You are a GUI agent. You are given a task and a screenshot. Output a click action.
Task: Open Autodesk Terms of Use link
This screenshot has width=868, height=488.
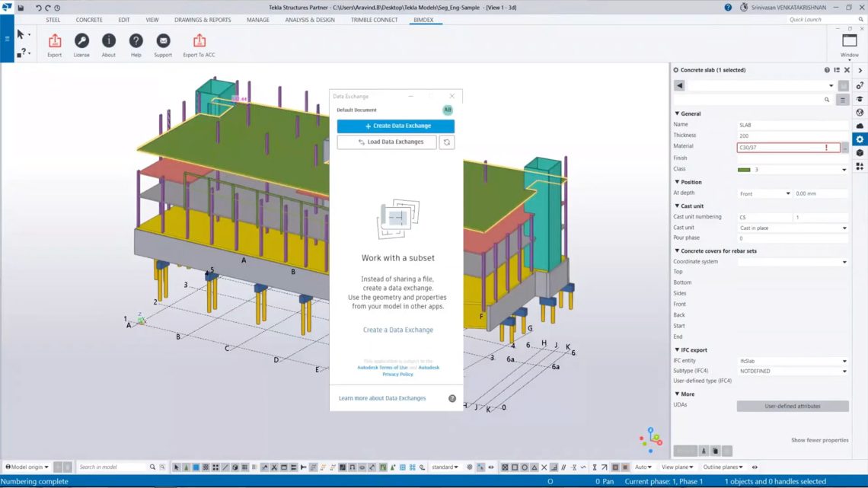(x=382, y=368)
